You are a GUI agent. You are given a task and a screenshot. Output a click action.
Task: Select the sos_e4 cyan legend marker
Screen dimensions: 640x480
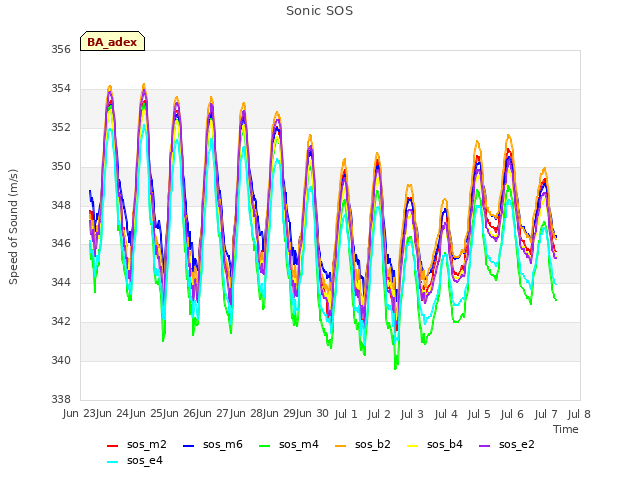112,462
